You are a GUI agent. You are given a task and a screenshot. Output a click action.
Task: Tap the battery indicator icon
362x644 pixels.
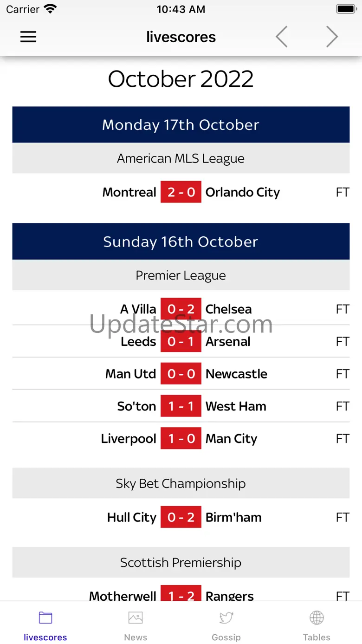coord(346,9)
